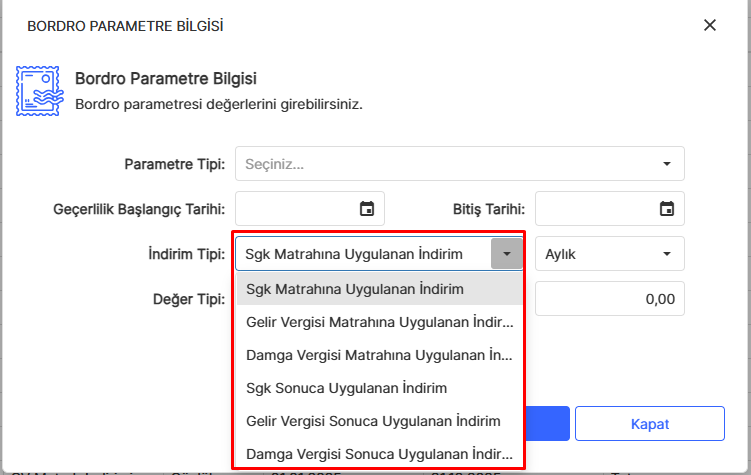This screenshot has width=751, height=475.
Task: Open the Aylık period dropdown
Action: pyautogui.click(x=610, y=254)
